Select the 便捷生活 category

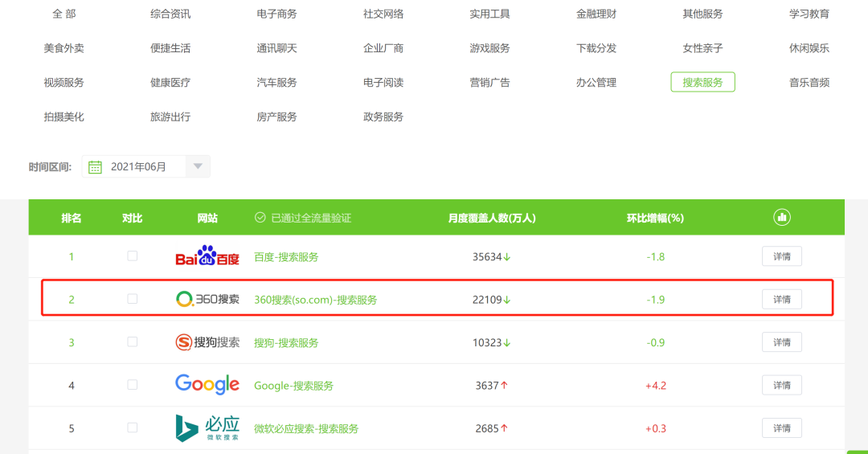[x=170, y=48]
